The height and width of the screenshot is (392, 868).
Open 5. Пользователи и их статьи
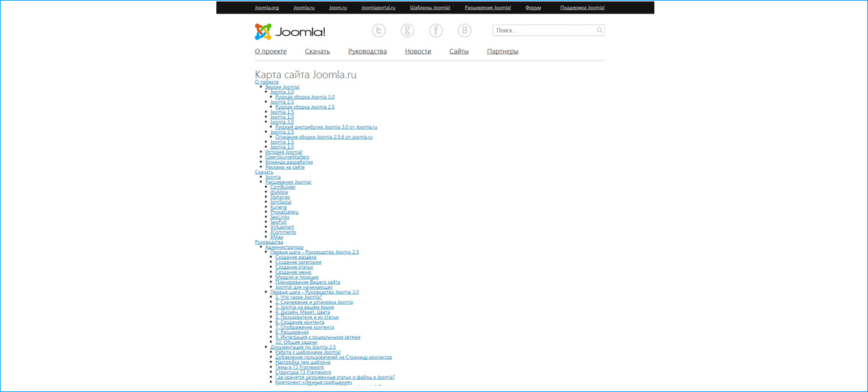coord(307,317)
